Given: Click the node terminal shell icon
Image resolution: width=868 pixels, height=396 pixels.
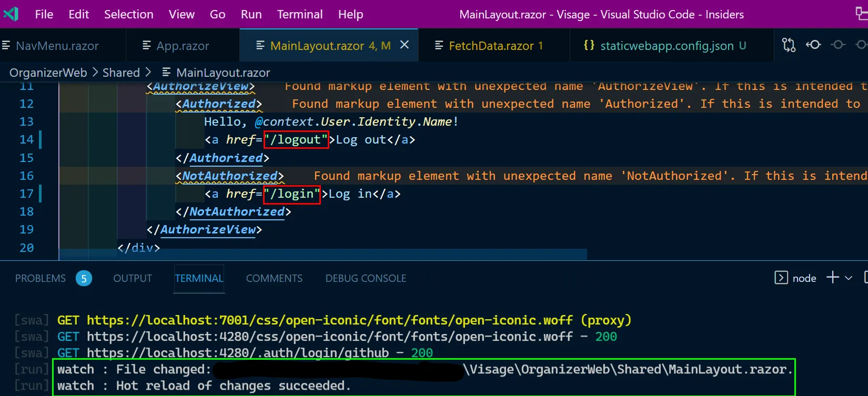Looking at the screenshot, I should click(x=781, y=278).
